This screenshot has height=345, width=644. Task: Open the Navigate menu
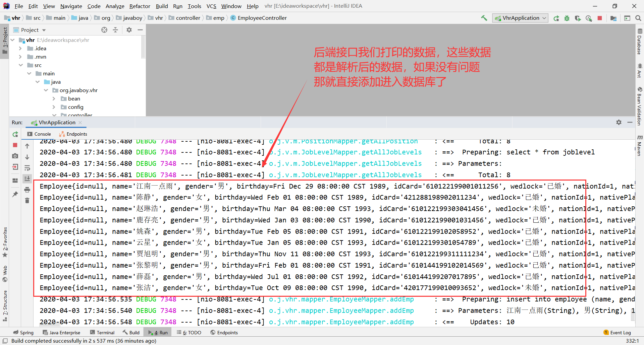tap(71, 6)
